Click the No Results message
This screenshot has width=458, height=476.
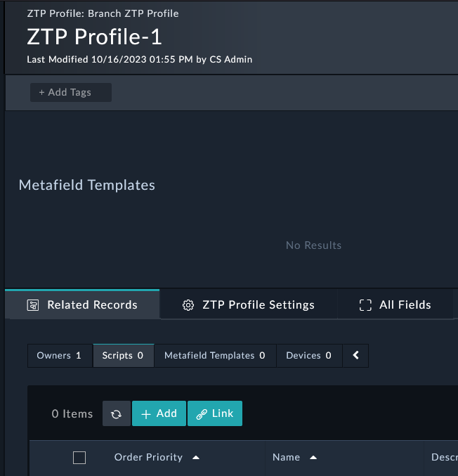pos(313,245)
